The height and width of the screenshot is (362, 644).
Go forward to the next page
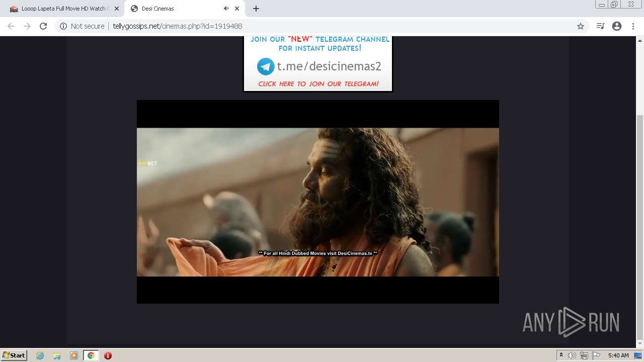(27, 26)
